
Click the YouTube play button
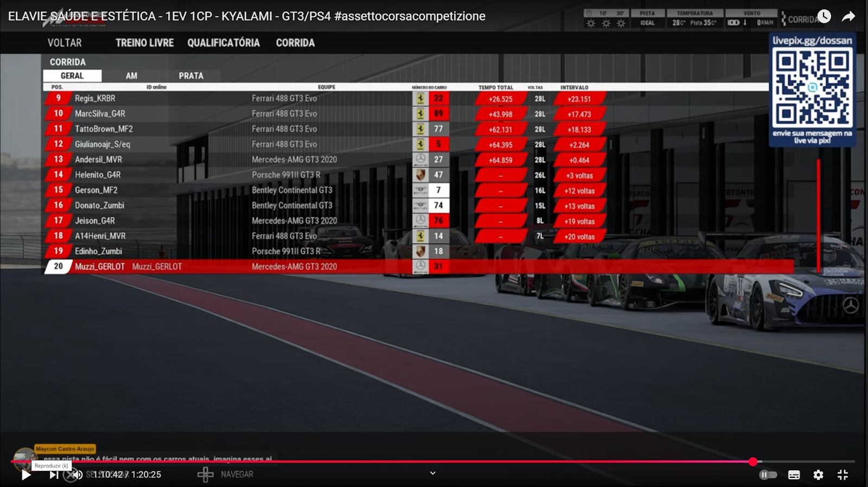[x=25, y=475]
